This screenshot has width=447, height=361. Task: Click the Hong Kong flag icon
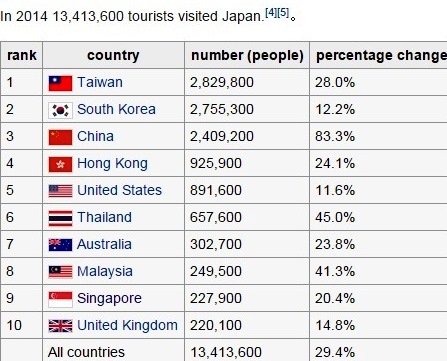[x=60, y=164]
